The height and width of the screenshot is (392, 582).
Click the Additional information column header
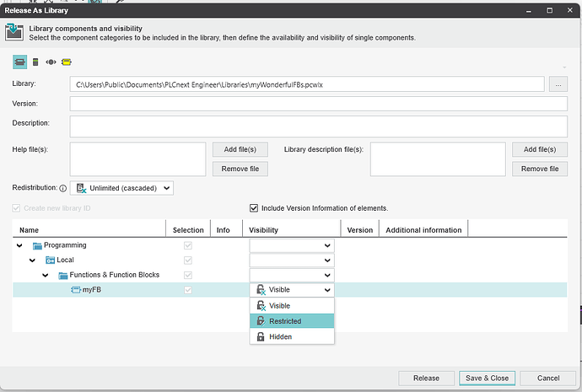point(423,230)
